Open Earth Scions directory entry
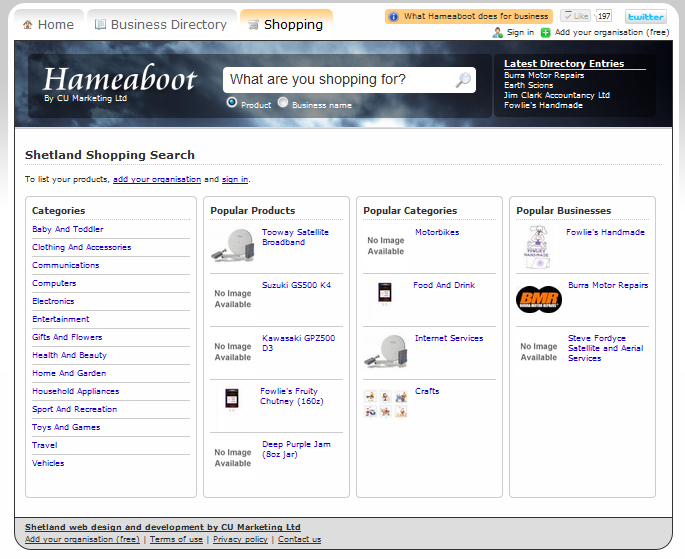This screenshot has width=685, height=559. 529,85
